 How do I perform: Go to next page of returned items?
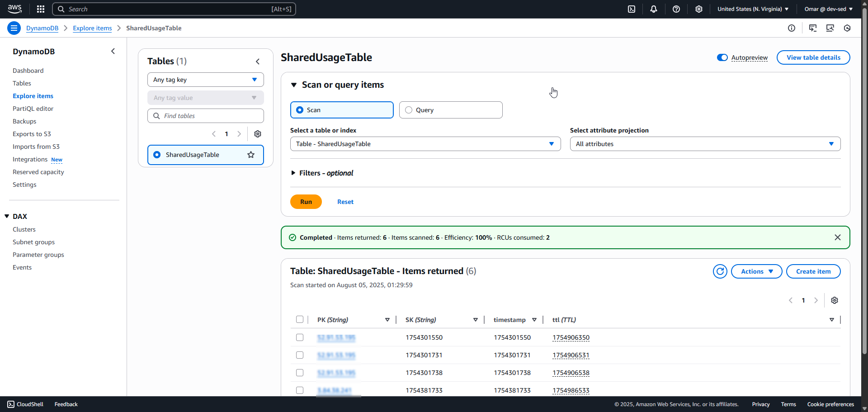coord(816,300)
